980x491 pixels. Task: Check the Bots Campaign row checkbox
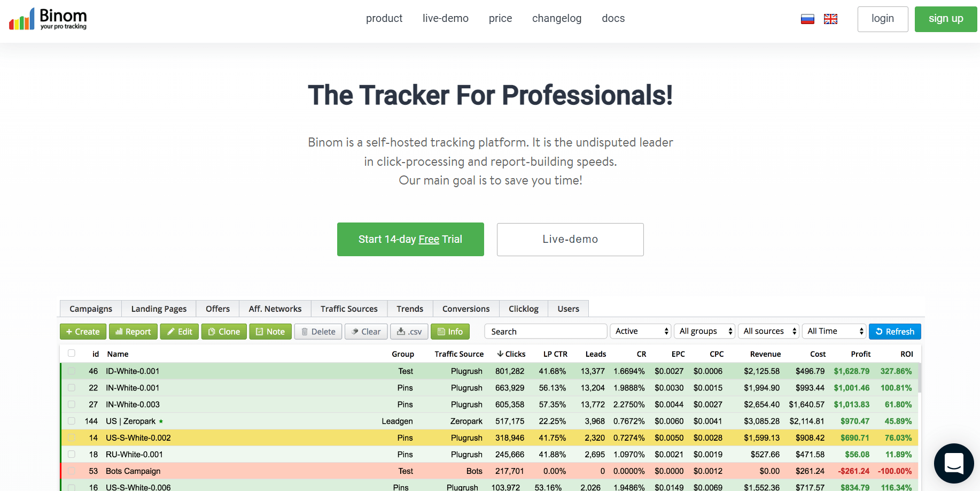point(72,471)
